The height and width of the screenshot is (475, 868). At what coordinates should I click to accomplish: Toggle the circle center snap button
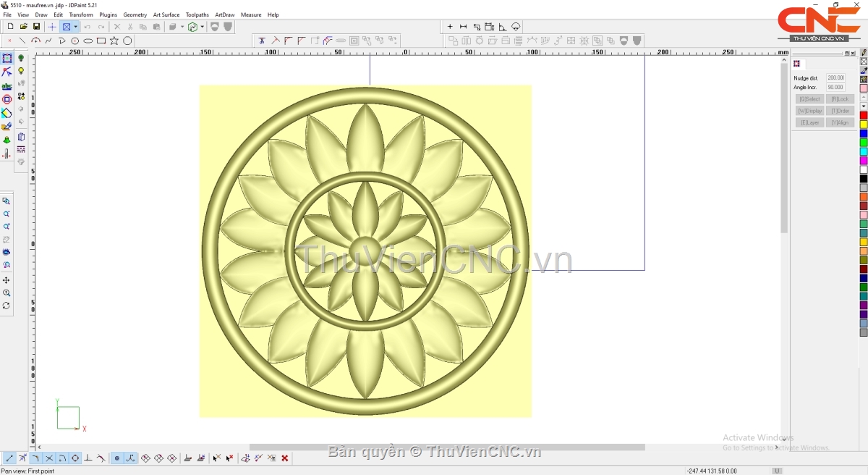pyautogui.click(x=75, y=458)
